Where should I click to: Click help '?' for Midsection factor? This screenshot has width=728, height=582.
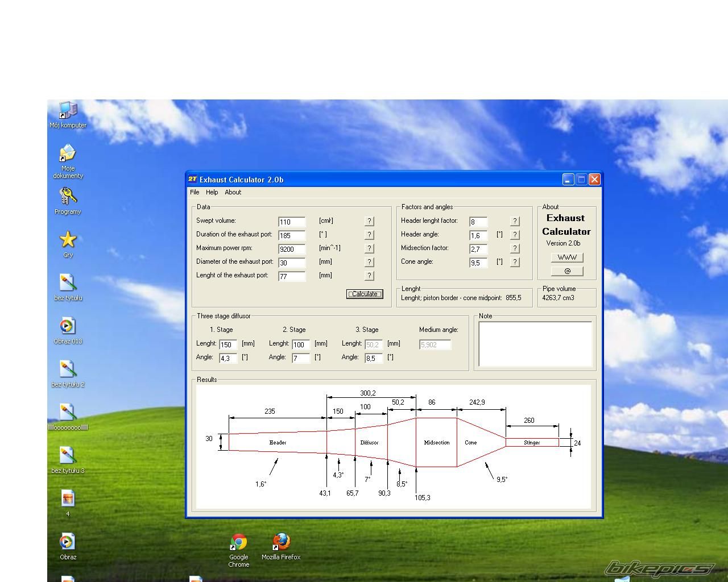(x=515, y=248)
